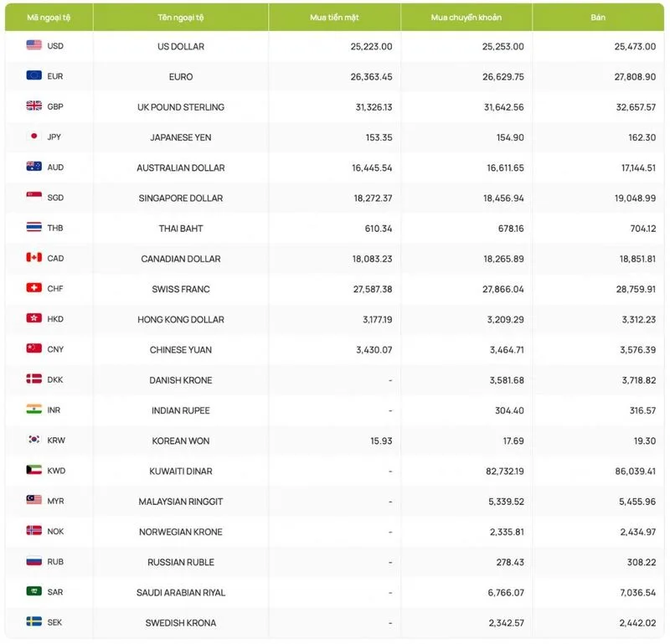The image size is (670, 644).
Task: Click the CHF Switzerland flag icon
Action: pyautogui.click(x=33, y=287)
